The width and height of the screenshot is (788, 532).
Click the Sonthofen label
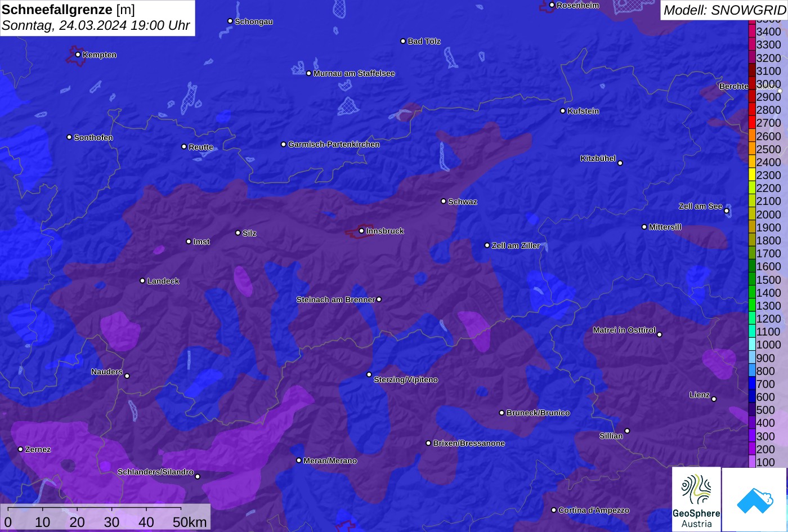[x=93, y=137]
